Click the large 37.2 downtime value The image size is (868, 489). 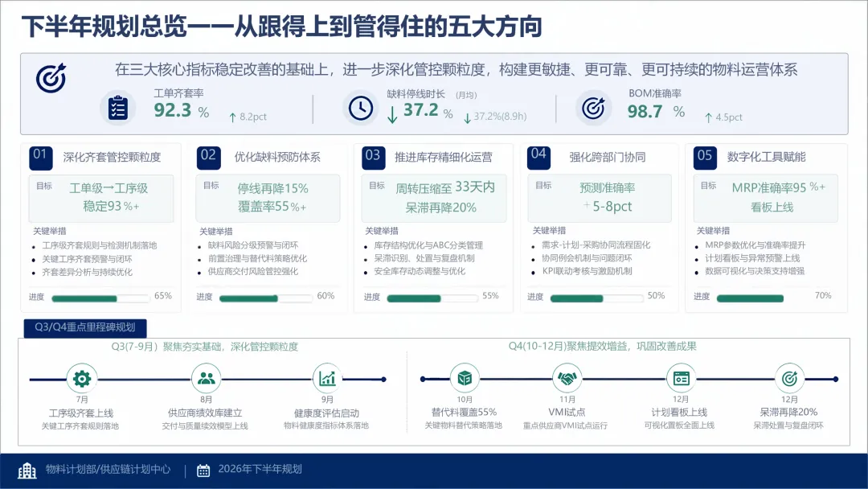click(x=420, y=110)
